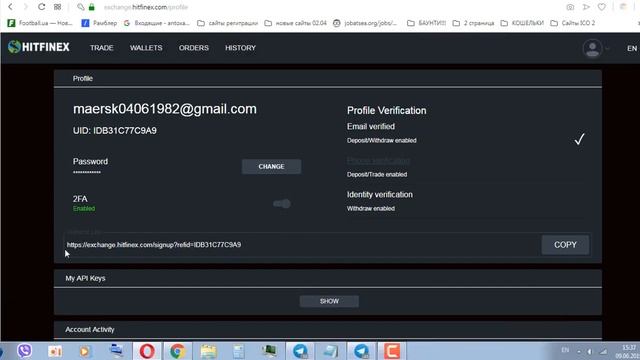Open the 'новые сайты 02.04' bookmark folder

296,23
